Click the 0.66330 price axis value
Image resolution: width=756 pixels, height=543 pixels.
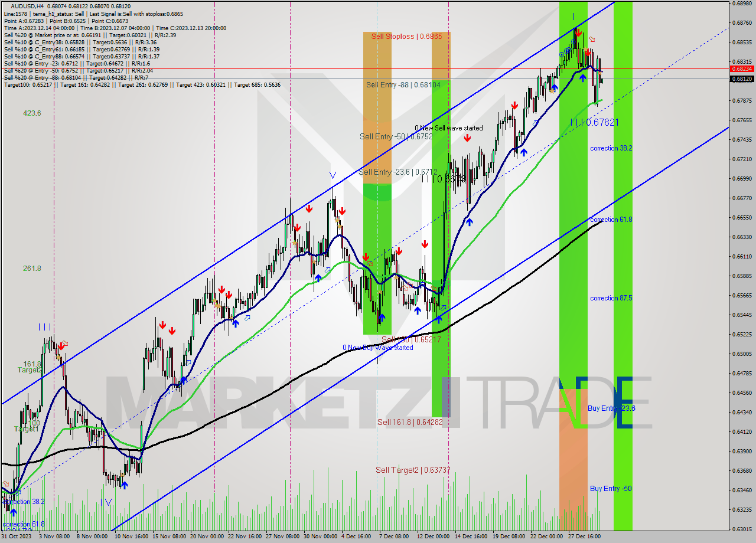pyautogui.click(x=743, y=237)
